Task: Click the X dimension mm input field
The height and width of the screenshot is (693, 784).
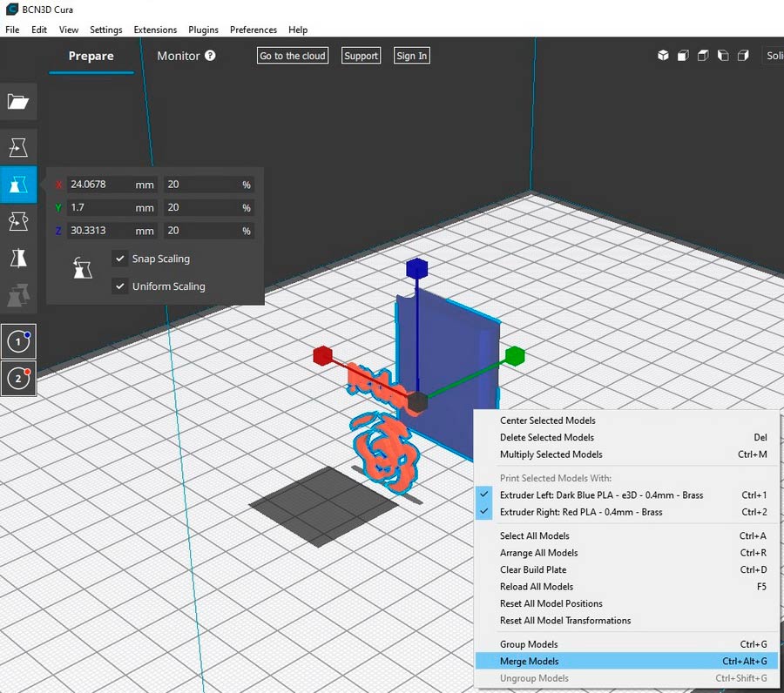Action: pyautogui.click(x=99, y=185)
